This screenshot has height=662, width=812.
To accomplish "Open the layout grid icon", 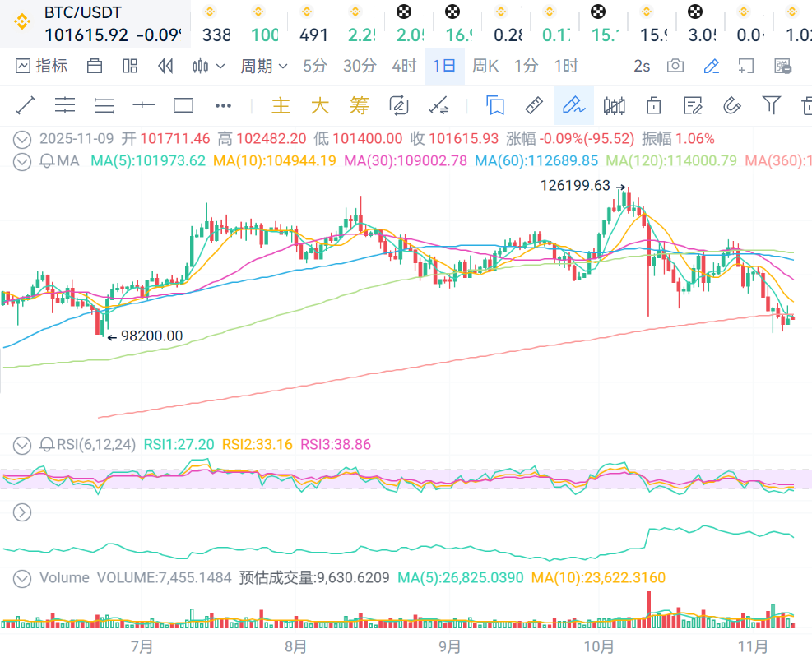I will pyautogui.click(x=130, y=66).
